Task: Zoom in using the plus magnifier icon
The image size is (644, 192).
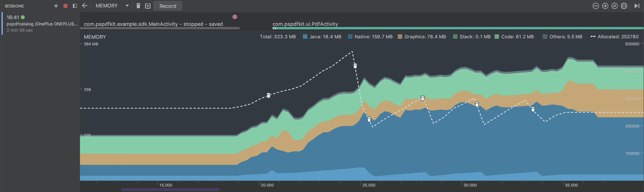Action: [x=605, y=5]
